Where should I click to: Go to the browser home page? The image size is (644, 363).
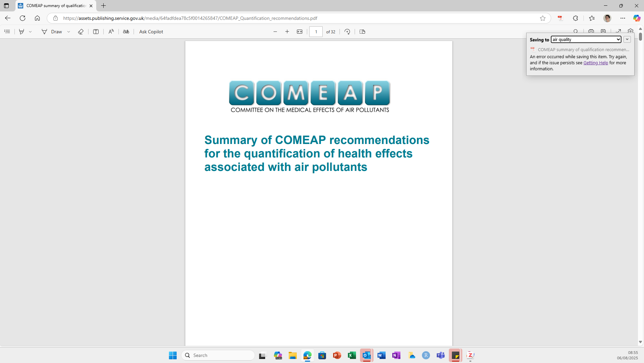click(x=37, y=18)
